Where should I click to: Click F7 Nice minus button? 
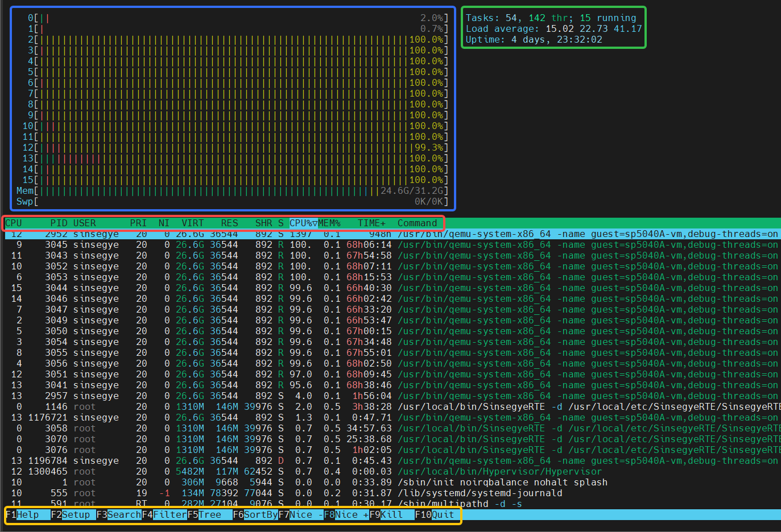[300, 515]
